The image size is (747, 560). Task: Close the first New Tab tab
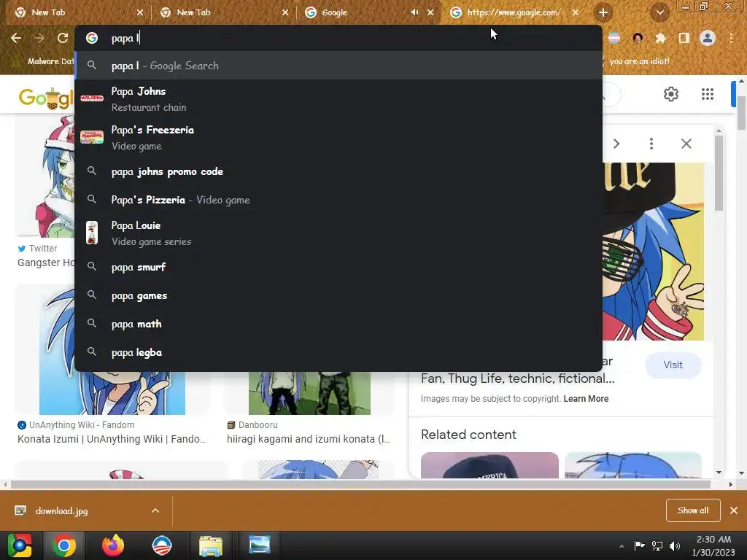[139, 12]
